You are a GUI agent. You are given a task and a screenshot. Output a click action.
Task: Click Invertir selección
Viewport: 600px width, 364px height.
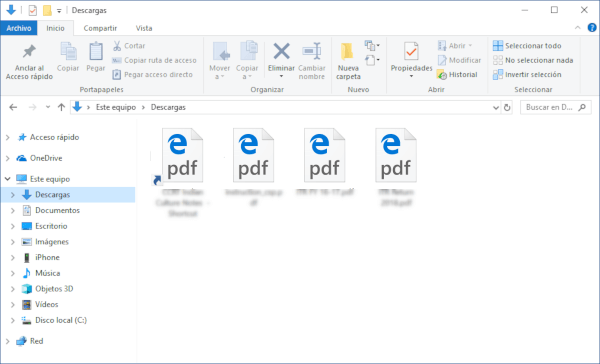tap(527, 75)
